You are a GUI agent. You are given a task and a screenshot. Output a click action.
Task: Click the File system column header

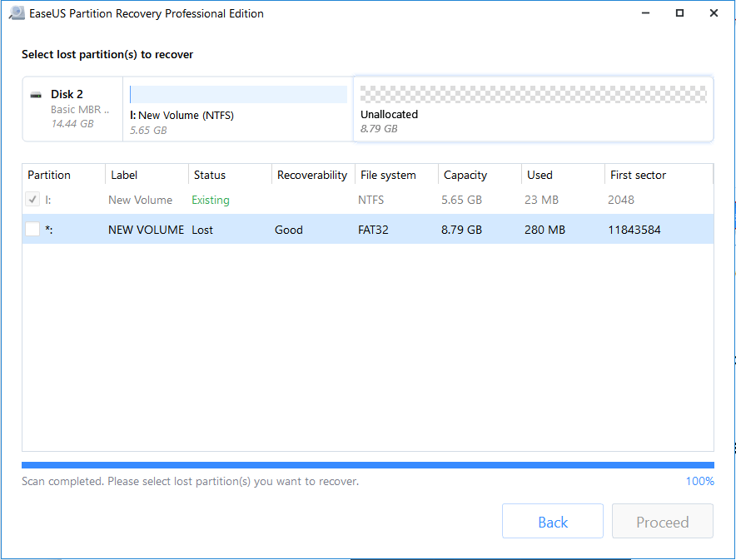click(386, 175)
